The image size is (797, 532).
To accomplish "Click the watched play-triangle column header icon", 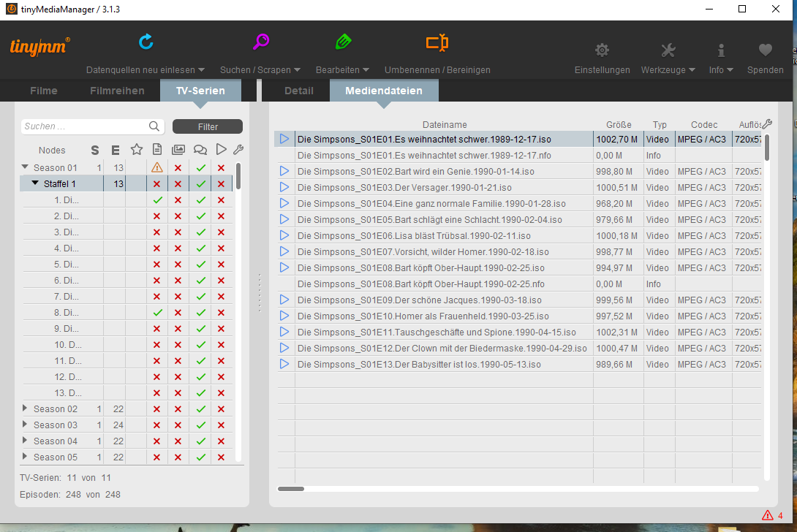I will pyautogui.click(x=221, y=149).
